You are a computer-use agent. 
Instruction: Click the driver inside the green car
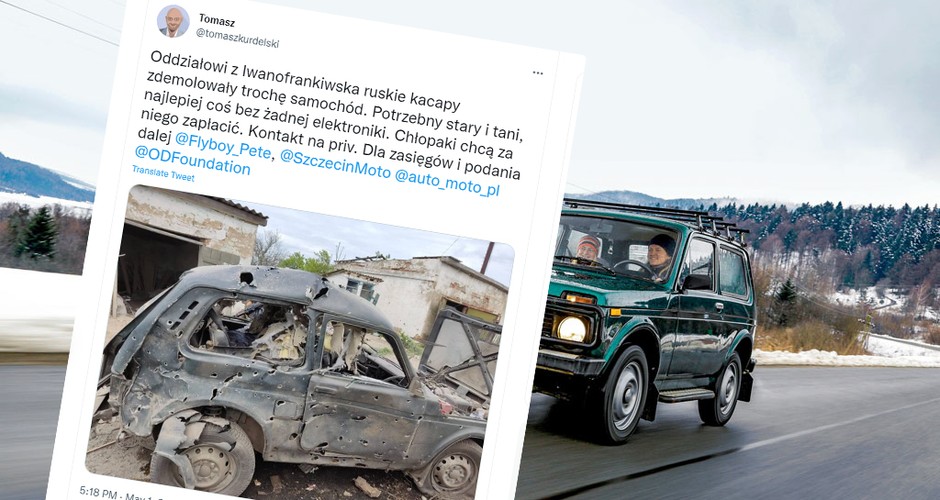[659, 256]
